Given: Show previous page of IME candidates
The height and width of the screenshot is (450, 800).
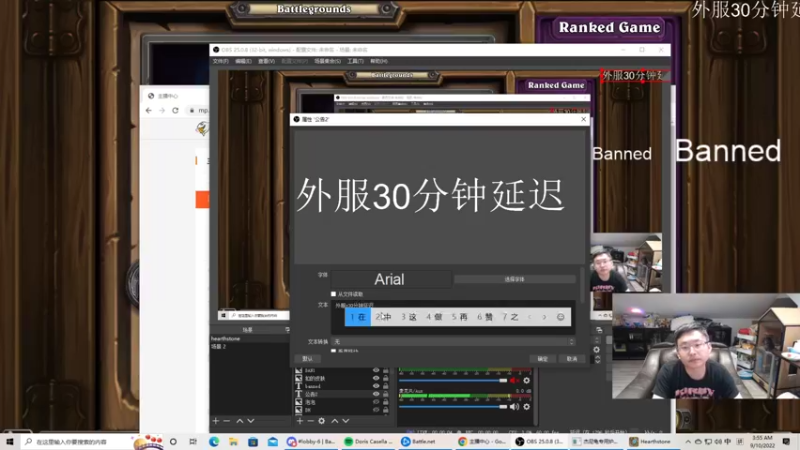Looking at the screenshot, I should point(530,317).
